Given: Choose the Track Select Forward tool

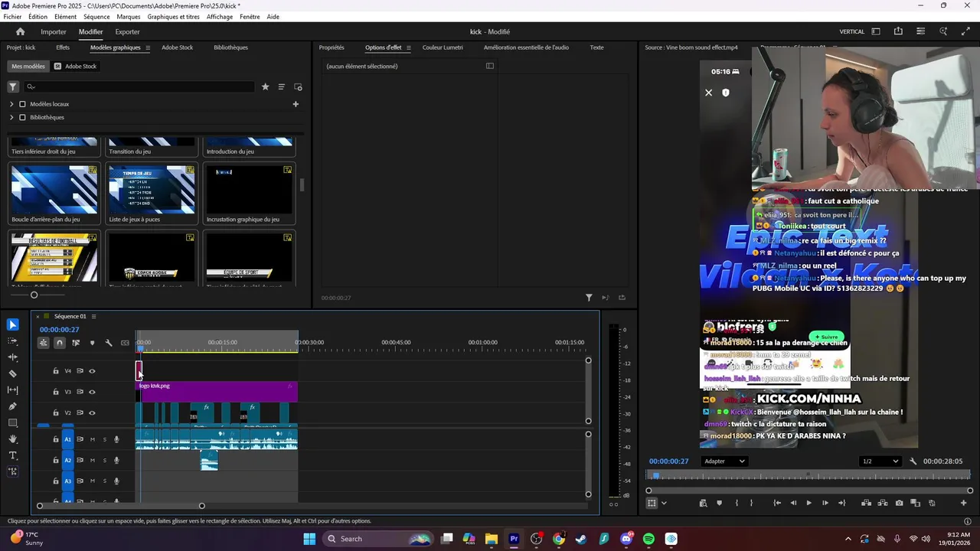Looking at the screenshot, I should [x=13, y=341].
